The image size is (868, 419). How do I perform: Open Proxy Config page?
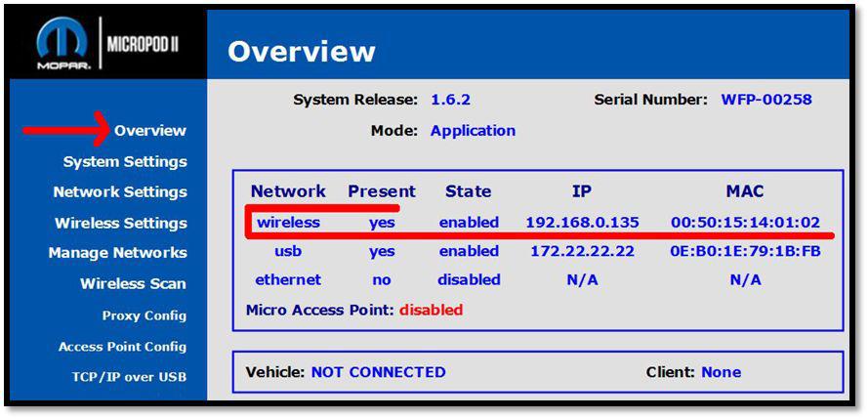(x=144, y=315)
